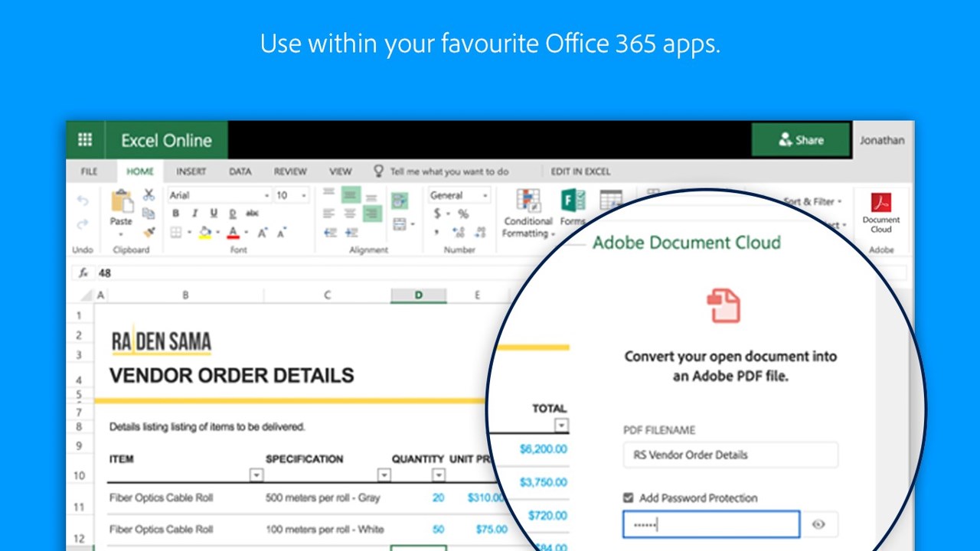The width and height of the screenshot is (980, 551).
Task: Open the FILE tab
Action: coord(90,171)
